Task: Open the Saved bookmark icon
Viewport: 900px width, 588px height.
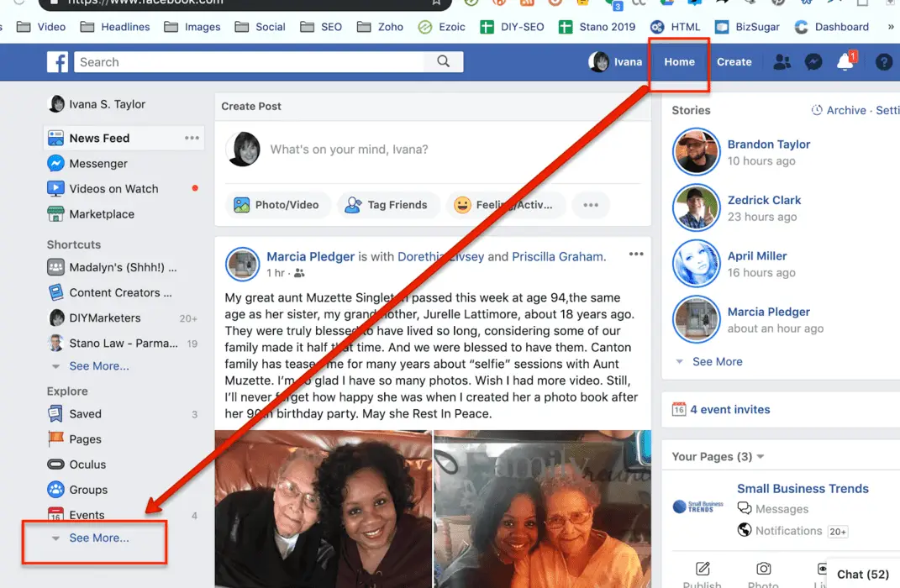Action: (55, 413)
